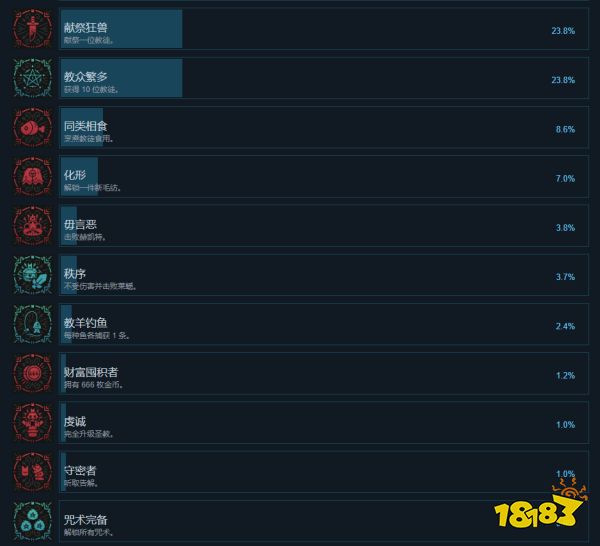Click the 3.7% percentage for 秩序
The width and height of the screenshot is (600, 546).
565,277
